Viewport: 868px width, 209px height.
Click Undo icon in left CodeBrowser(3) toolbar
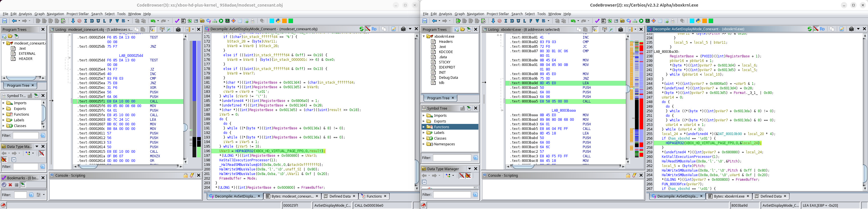point(153,21)
